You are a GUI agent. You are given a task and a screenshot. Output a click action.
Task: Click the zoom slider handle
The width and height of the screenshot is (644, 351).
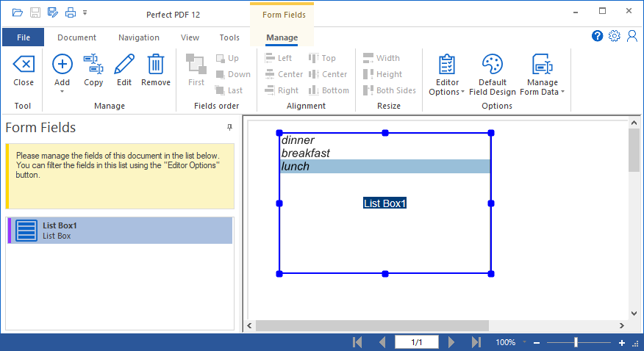click(576, 342)
